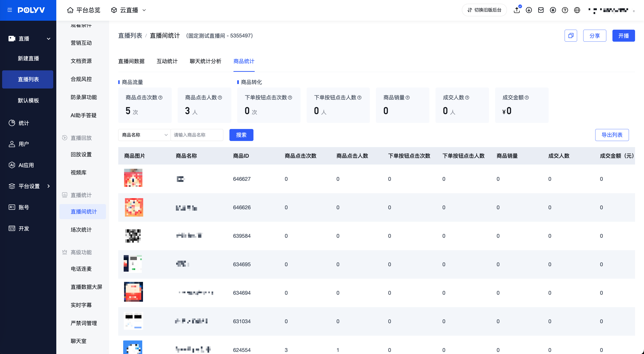Open 聊天室 in the submenu
The height and width of the screenshot is (354, 644).
[x=78, y=341]
